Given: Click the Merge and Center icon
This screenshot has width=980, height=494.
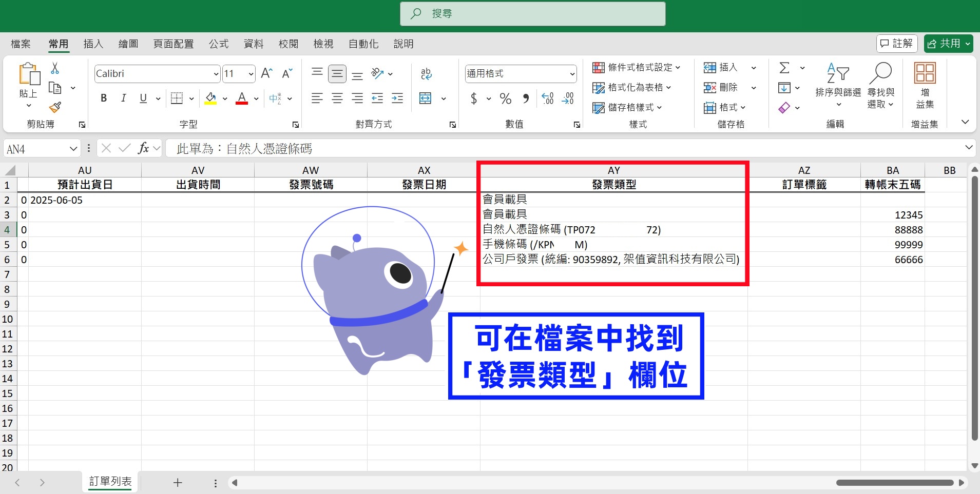Looking at the screenshot, I should (426, 98).
